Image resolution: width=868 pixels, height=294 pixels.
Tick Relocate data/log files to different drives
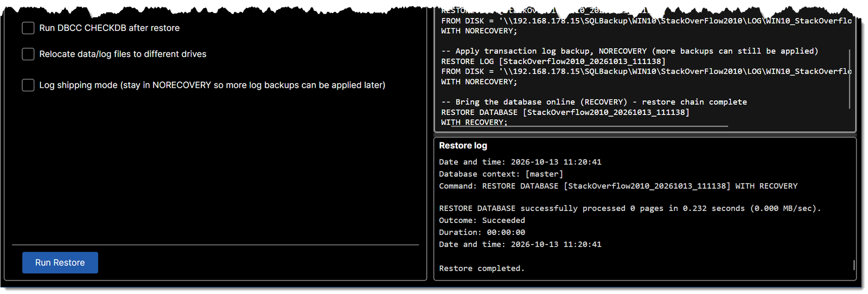click(x=28, y=54)
